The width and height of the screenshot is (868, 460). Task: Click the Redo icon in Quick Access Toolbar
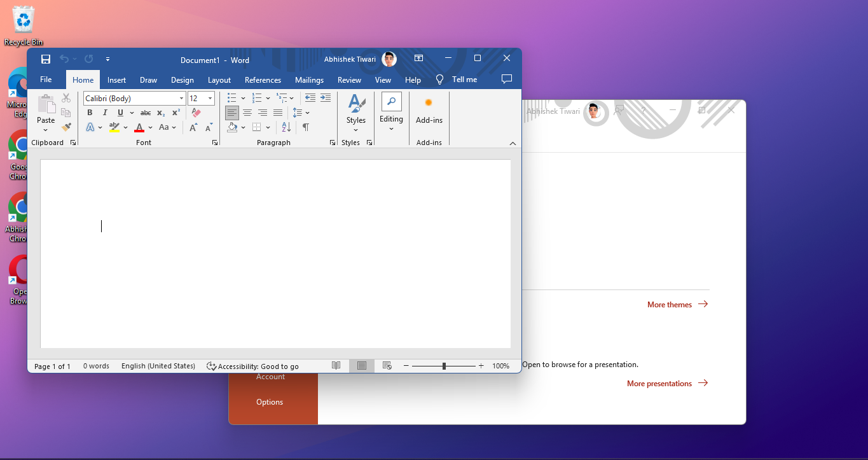88,59
